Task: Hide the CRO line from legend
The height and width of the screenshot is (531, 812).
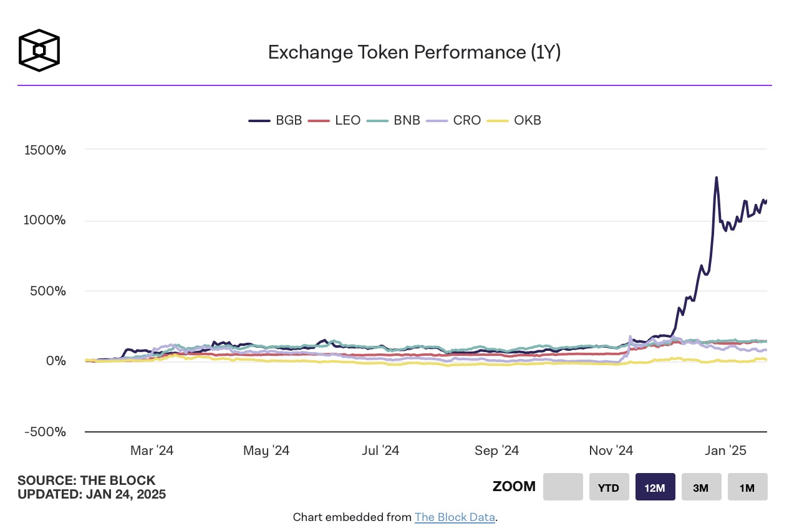Action: tap(454, 120)
